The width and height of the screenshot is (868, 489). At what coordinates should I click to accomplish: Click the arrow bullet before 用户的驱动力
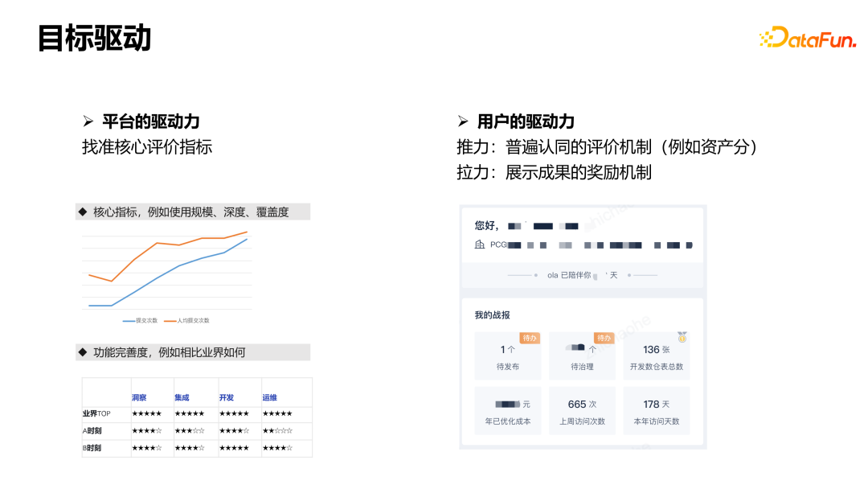click(463, 121)
